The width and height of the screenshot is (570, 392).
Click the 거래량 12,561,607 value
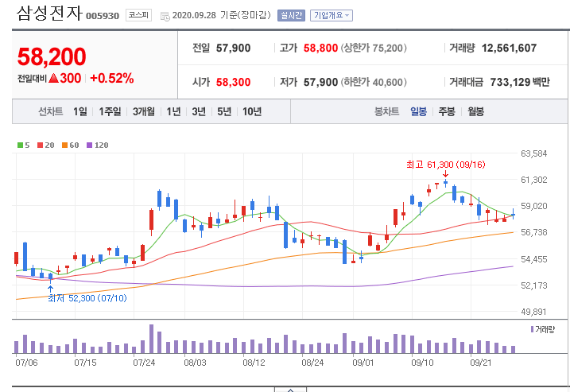tap(509, 48)
